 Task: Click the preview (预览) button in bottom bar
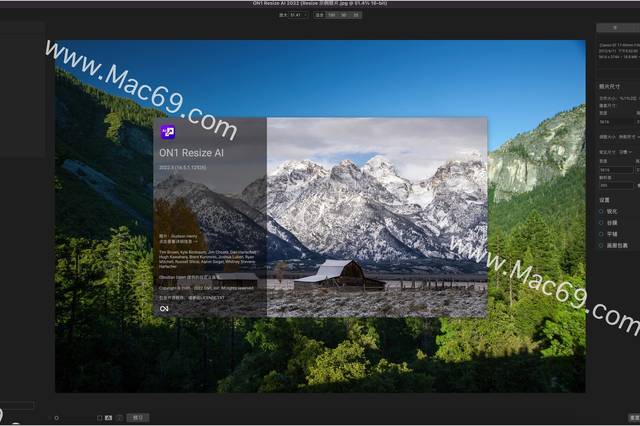[138, 418]
